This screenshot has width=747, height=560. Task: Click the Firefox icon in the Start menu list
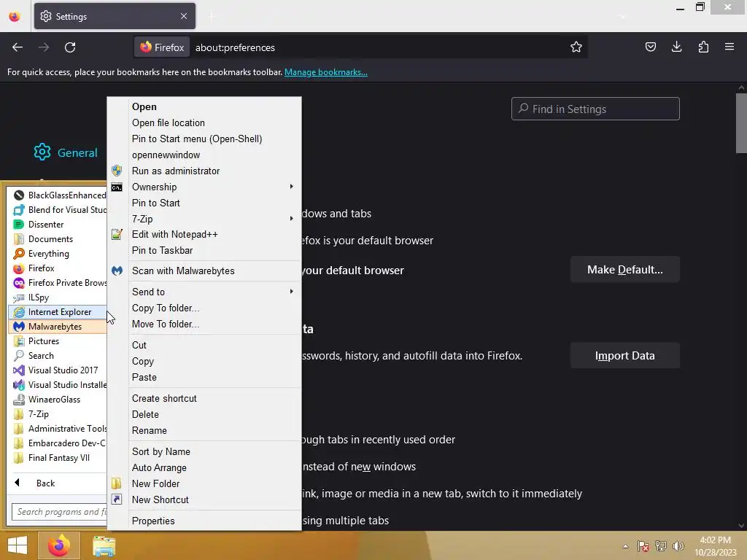click(18, 268)
